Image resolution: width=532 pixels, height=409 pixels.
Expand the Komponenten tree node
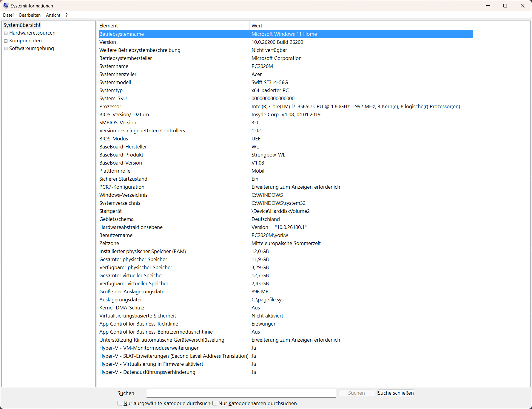click(6, 41)
